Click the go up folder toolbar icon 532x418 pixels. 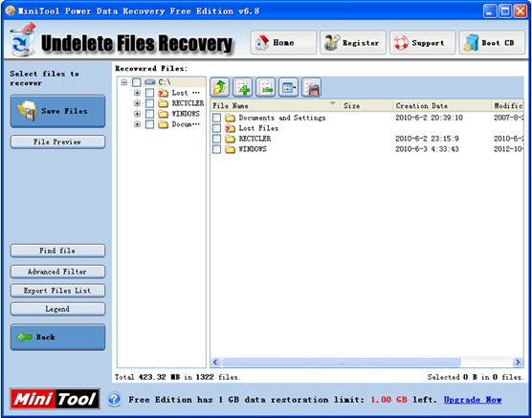pos(220,88)
